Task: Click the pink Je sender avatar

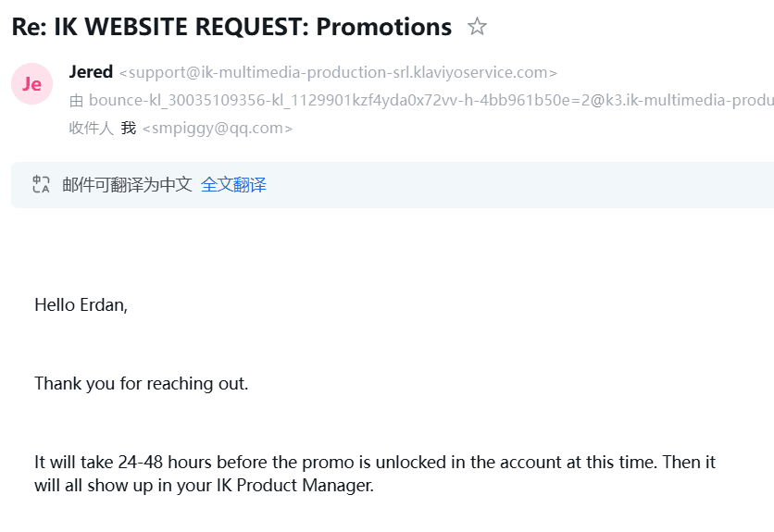Action: pos(32,84)
